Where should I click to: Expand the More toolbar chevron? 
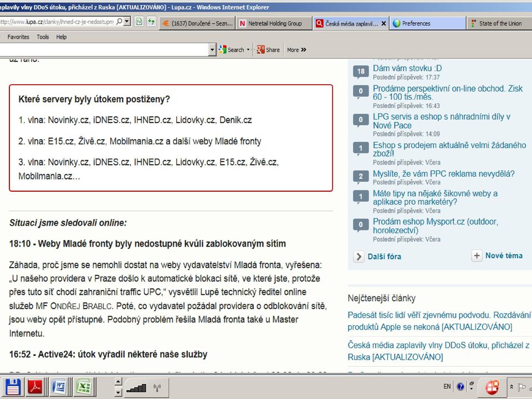296,50
